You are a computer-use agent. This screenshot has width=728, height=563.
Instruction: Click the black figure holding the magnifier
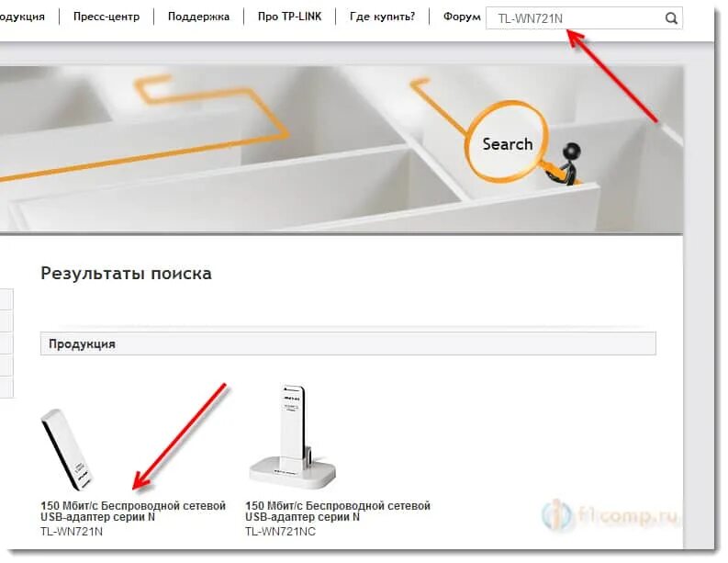pos(565,163)
